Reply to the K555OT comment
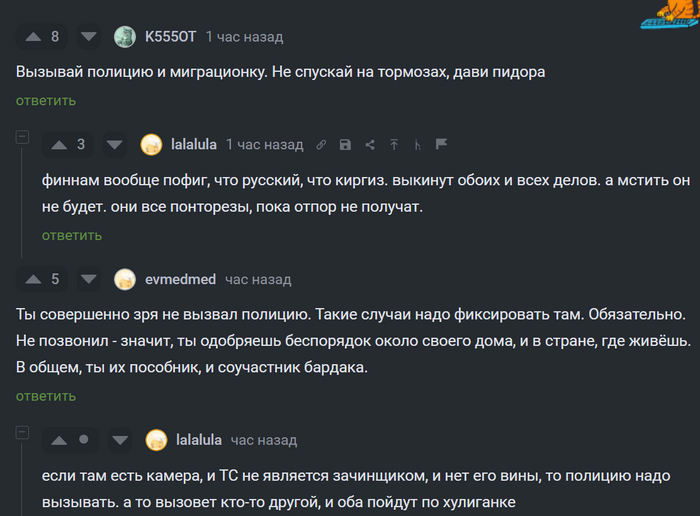 [45, 100]
